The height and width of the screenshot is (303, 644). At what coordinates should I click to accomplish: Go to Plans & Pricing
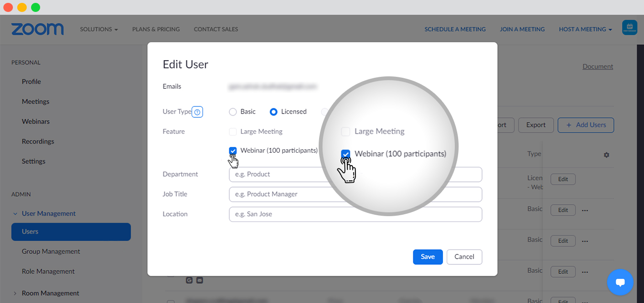click(156, 29)
